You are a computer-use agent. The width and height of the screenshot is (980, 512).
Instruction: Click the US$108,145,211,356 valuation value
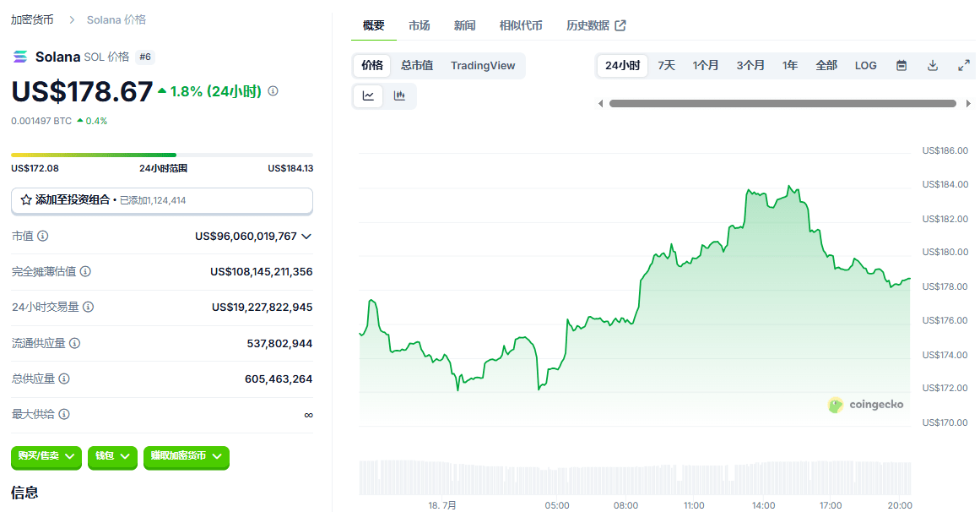[x=262, y=272]
